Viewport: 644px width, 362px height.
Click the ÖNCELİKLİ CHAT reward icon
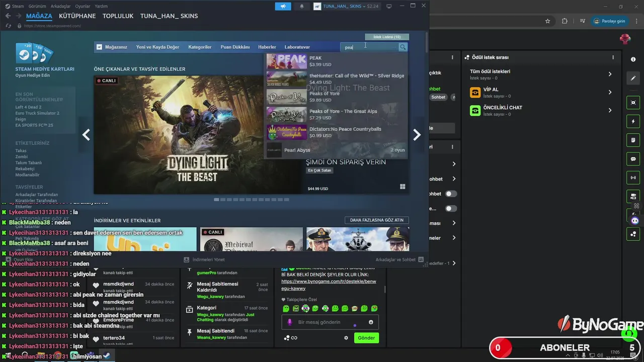tap(475, 111)
